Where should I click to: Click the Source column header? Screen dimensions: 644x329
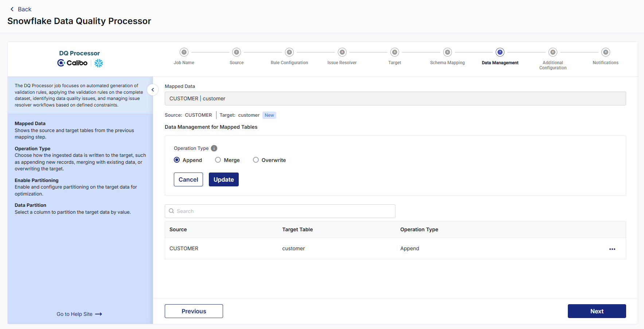point(178,229)
